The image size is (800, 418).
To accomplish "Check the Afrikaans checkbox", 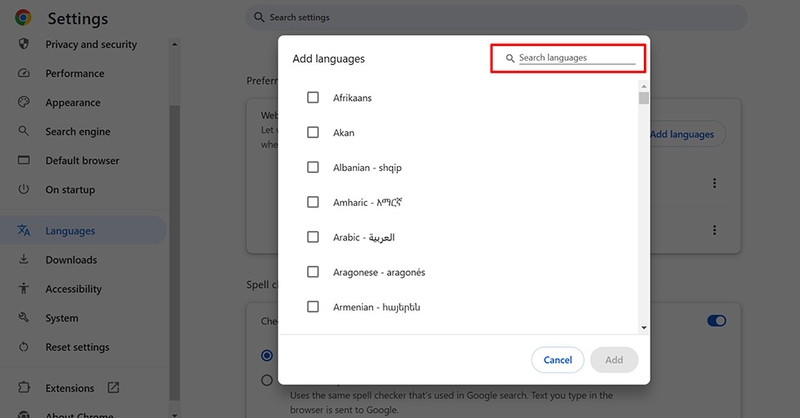I will [x=313, y=97].
